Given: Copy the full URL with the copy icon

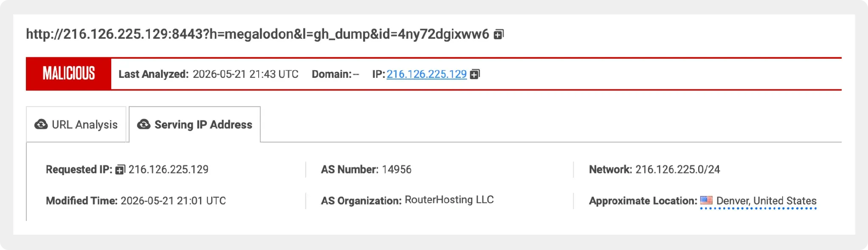Looking at the screenshot, I should point(499,34).
